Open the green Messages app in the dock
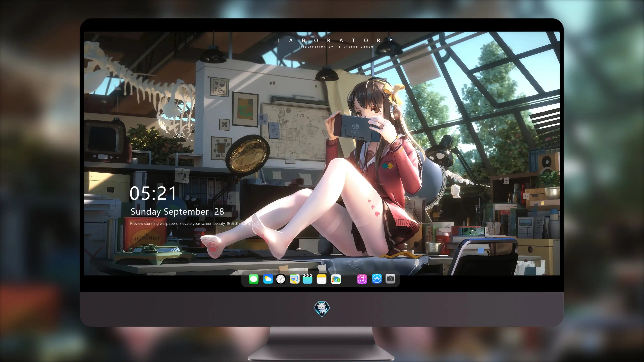Screen dimensions: 644x362 pos(254,279)
